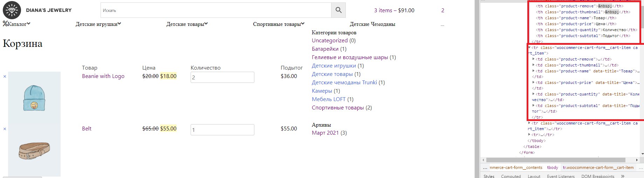
Task: Expand the Детские игрушки menu
Action: coord(98,24)
